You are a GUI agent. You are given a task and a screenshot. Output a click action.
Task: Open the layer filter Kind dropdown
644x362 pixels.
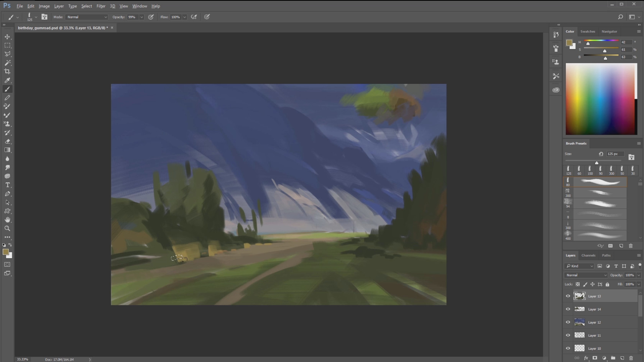[x=580, y=266]
